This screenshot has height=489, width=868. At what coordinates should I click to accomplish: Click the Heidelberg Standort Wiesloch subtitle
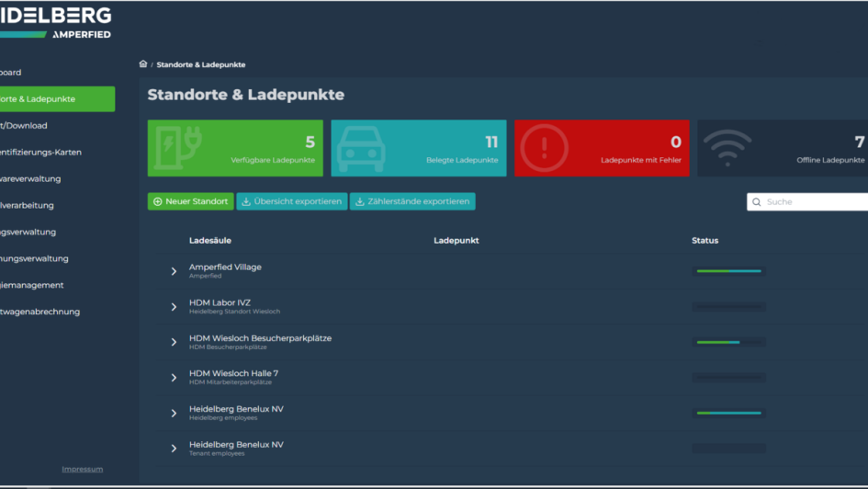tap(235, 312)
